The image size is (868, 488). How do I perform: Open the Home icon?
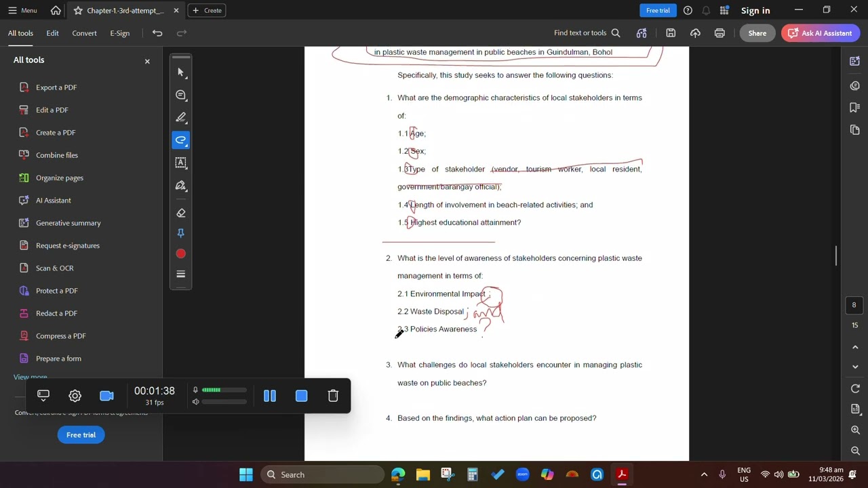(x=56, y=10)
